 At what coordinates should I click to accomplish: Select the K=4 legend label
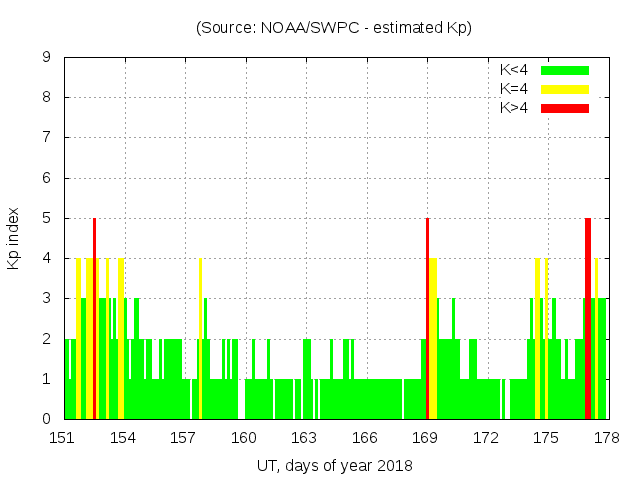[x=514, y=89]
